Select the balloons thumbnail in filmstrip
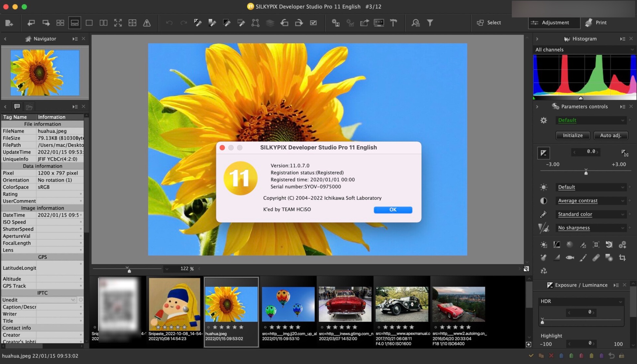 [x=288, y=304]
